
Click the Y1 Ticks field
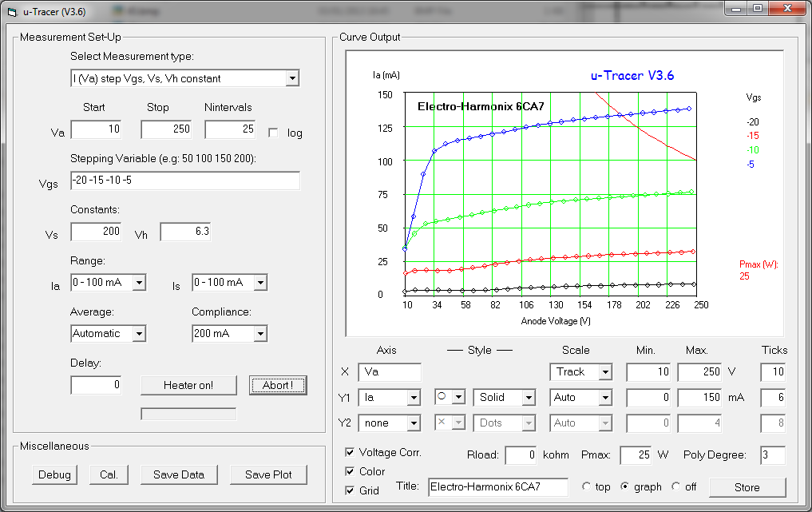(773, 398)
